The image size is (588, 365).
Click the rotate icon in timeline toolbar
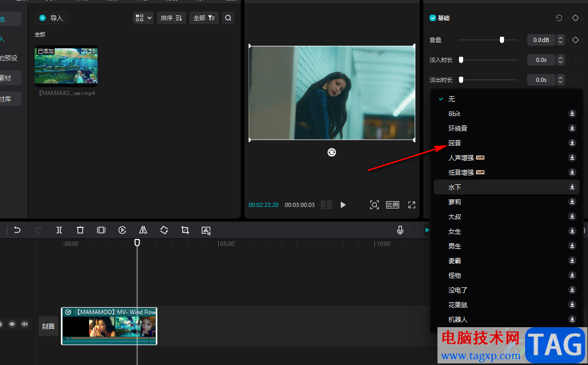164,230
